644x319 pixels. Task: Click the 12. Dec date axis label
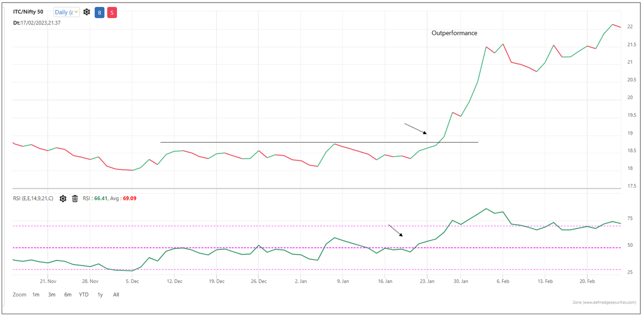coord(174,281)
